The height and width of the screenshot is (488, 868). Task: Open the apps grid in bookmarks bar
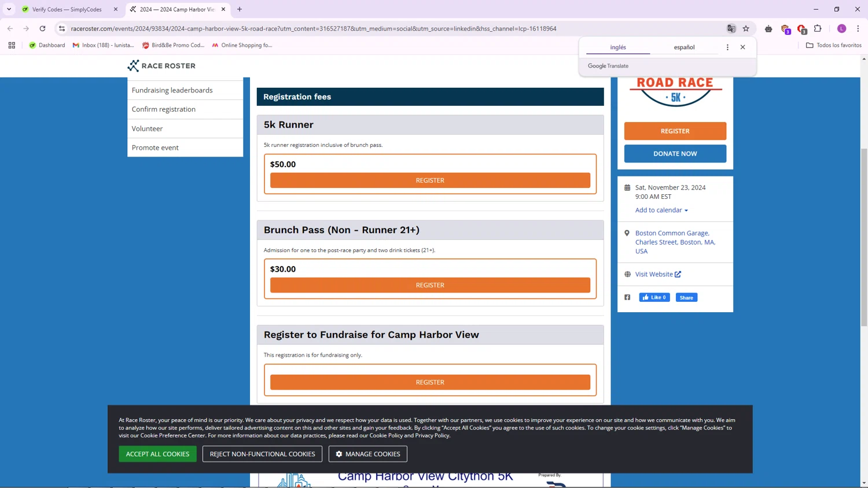pyautogui.click(x=12, y=45)
